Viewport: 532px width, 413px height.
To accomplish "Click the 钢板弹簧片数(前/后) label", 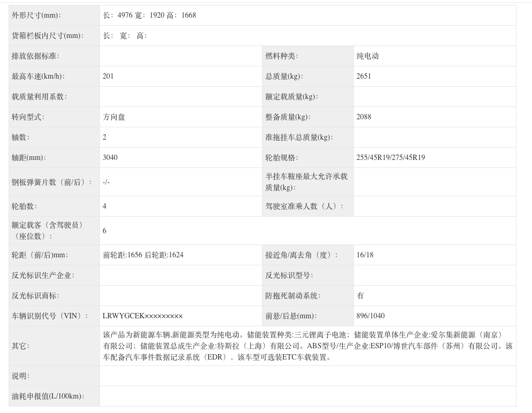I will [51, 182].
